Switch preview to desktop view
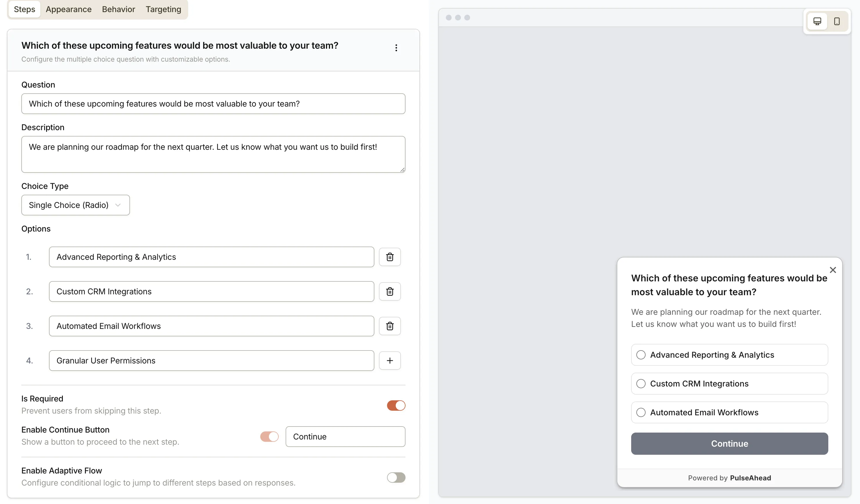 [x=817, y=21]
